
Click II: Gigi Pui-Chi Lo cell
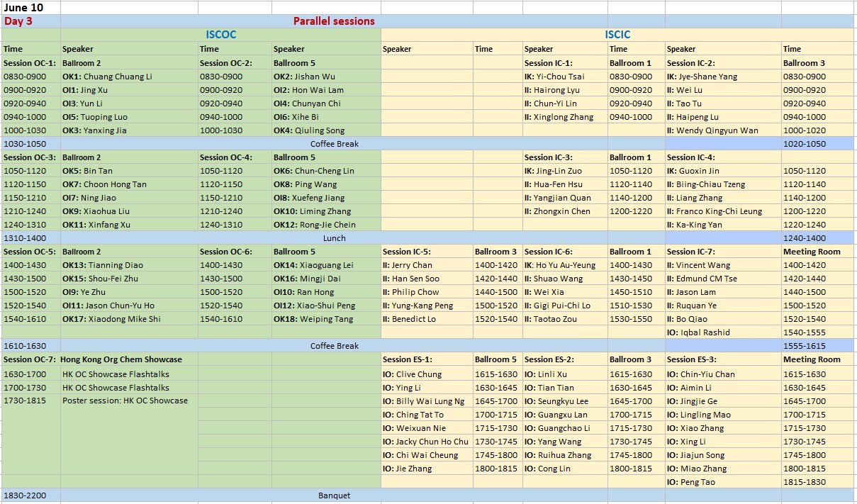[565, 306]
